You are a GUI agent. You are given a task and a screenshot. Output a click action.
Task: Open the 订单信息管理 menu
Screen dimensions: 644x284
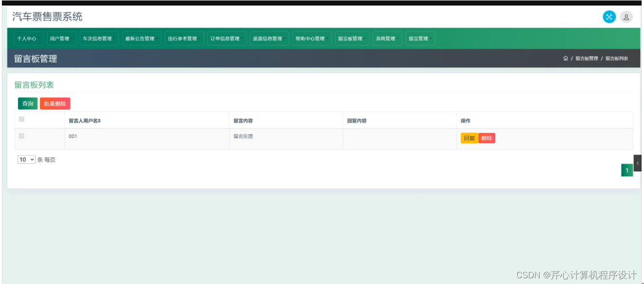(x=227, y=39)
